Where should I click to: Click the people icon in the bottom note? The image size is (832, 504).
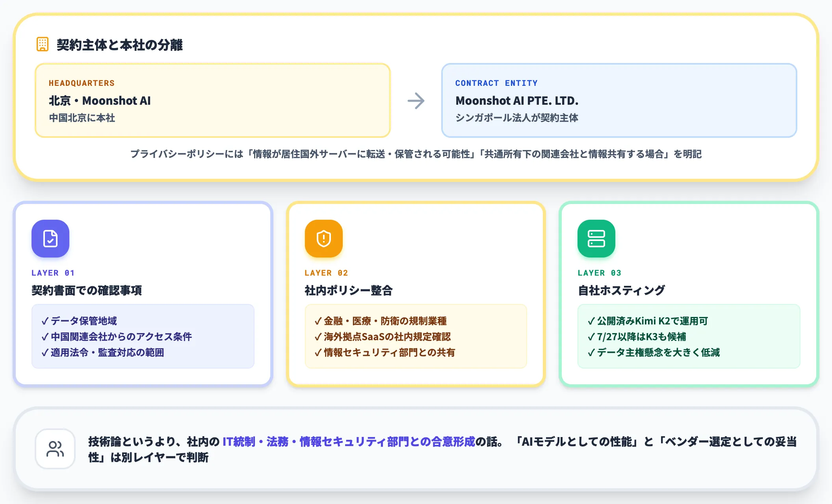55,449
